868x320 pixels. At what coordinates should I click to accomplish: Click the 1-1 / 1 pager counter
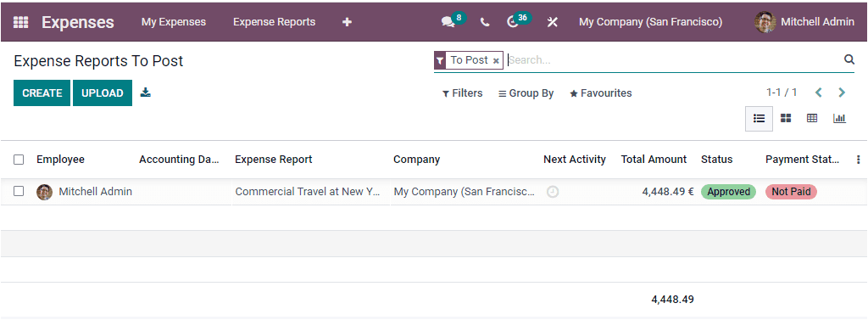pyautogui.click(x=782, y=93)
